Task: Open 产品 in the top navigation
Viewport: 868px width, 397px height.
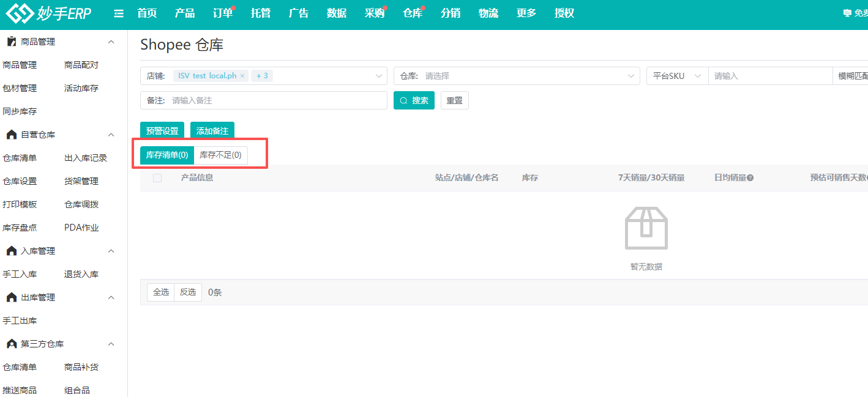Action: tap(185, 13)
